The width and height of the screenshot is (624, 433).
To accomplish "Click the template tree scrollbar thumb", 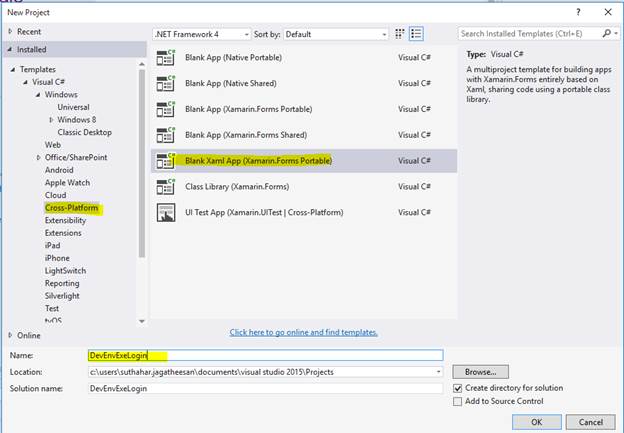I will (x=142, y=163).
